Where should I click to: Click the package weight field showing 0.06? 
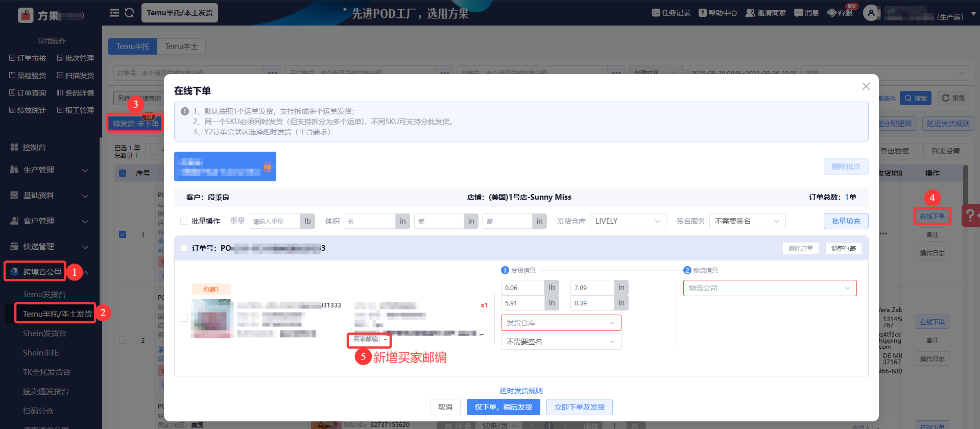tap(522, 288)
